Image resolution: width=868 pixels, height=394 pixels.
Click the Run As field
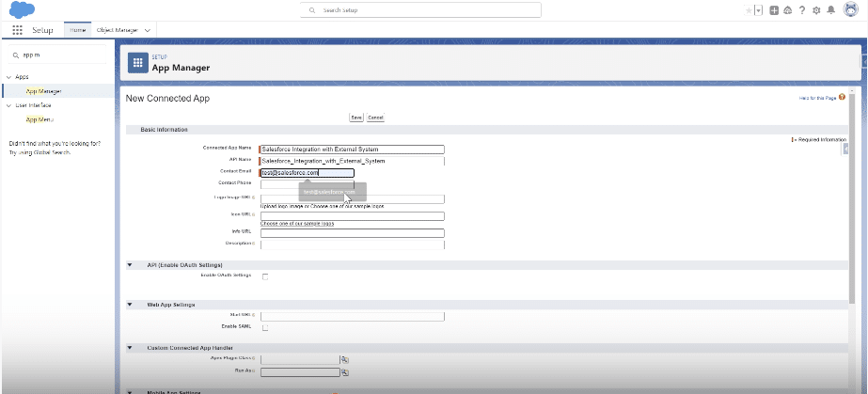coord(300,371)
